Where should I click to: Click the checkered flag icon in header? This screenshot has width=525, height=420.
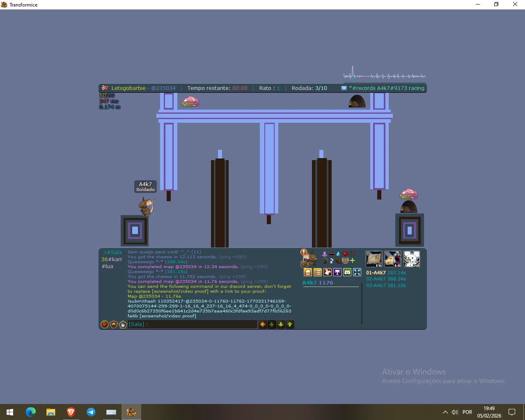click(x=105, y=88)
